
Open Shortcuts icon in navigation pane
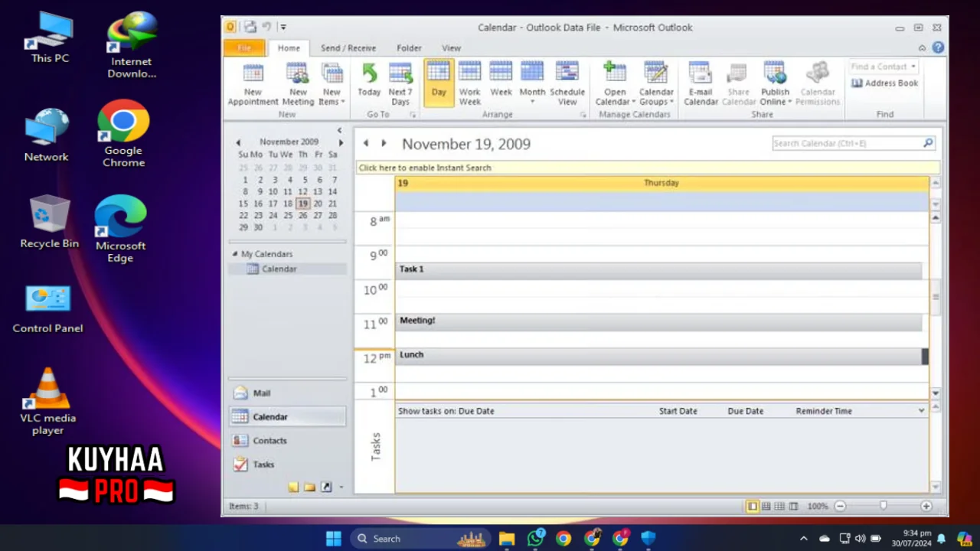(326, 487)
